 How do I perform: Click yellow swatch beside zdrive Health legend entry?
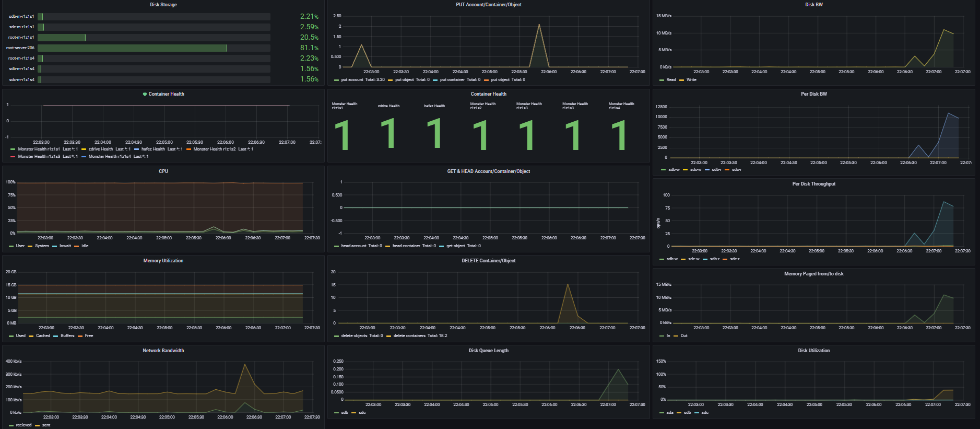click(x=84, y=149)
